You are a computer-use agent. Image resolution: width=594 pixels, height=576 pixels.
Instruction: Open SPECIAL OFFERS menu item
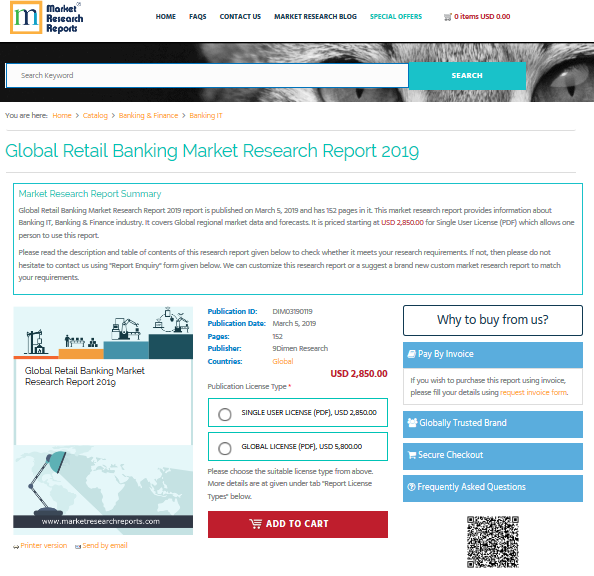396,17
